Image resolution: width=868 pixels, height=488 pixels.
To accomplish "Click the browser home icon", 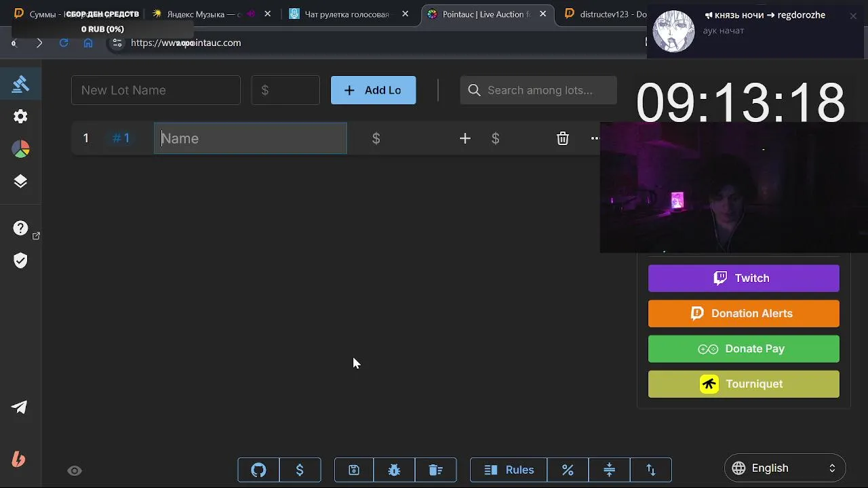I will click(88, 43).
